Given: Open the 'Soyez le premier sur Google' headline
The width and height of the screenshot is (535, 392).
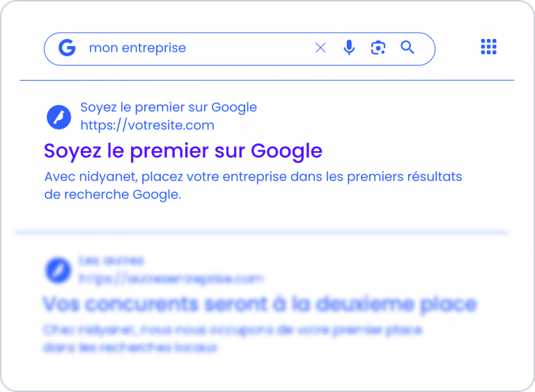Looking at the screenshot, I should point(183,150).
